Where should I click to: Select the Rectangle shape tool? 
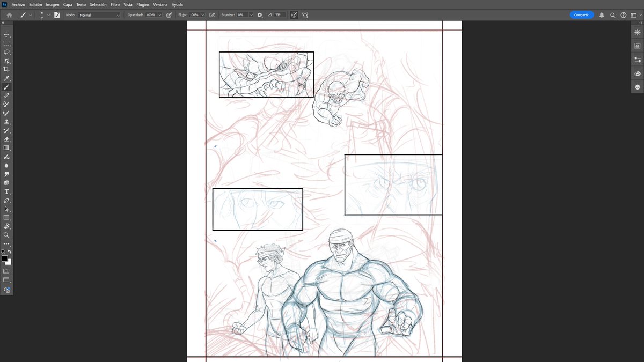click(6, 217)
